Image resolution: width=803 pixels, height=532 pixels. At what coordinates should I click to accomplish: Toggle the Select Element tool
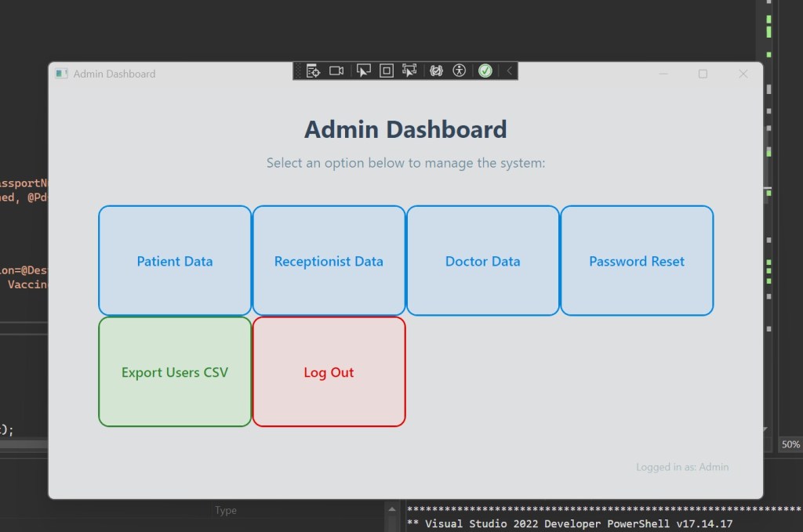tap(363, 71)
